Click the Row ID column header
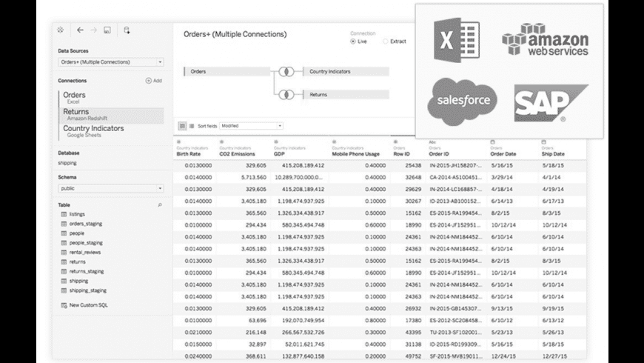The height and width of the screenshot is (363, 644). [x=402, y=154]
